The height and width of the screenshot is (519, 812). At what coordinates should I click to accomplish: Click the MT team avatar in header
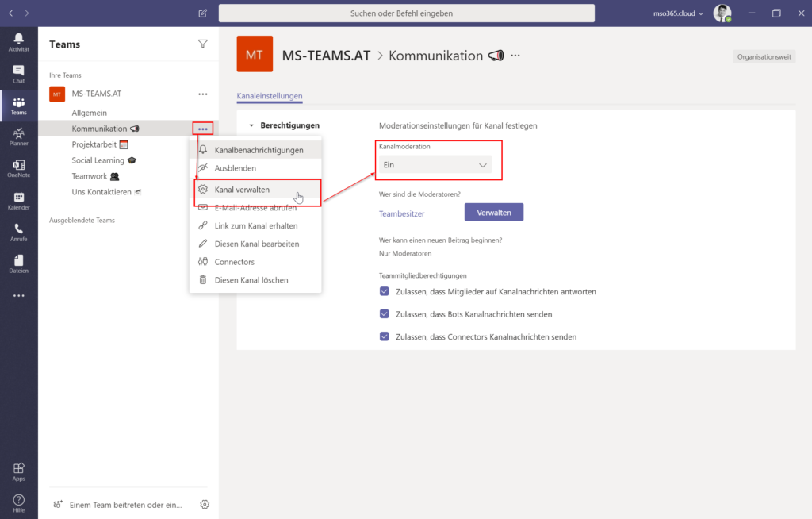pos(255,54)
